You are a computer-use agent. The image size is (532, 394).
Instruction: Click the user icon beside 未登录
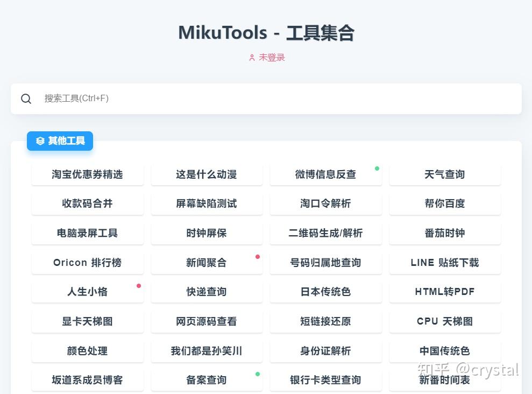pos(252,58)
